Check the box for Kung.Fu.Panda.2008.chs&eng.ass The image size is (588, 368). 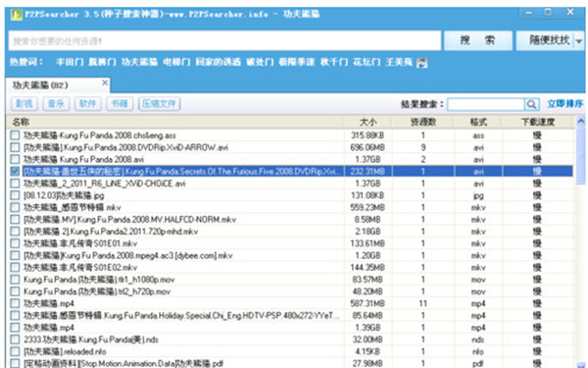point(15,135)
